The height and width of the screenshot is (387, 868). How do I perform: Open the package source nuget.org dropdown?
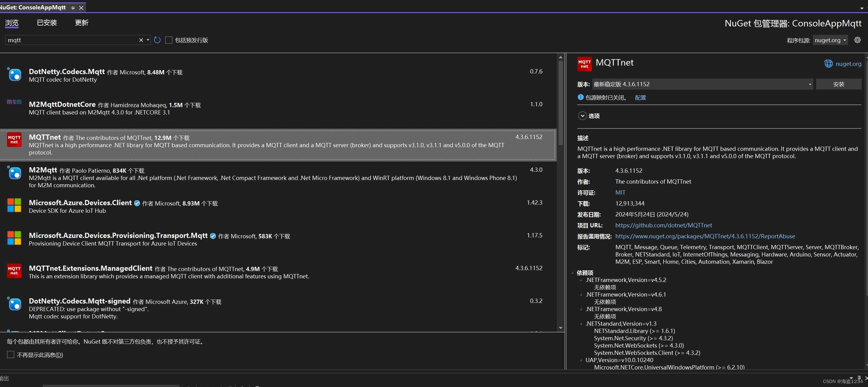(830, 40)
